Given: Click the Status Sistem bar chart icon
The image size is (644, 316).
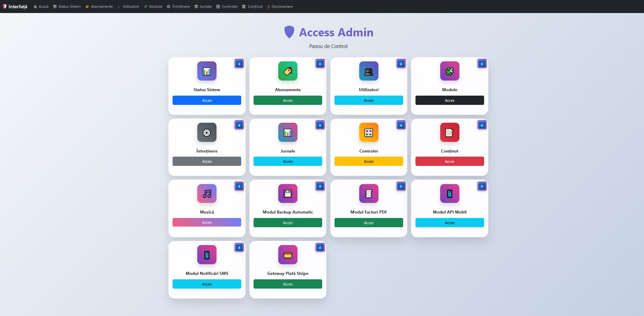Looking at the screenshot, I should [207, 71].
